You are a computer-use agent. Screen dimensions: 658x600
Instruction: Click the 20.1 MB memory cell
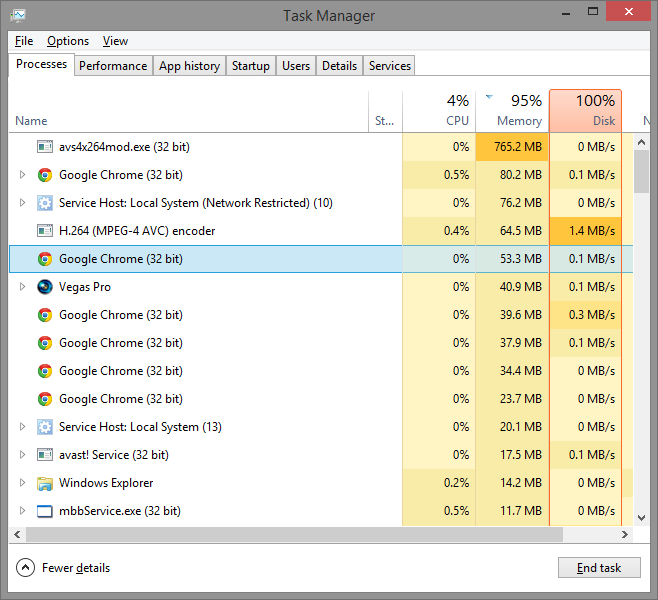[x=512, y=427]
